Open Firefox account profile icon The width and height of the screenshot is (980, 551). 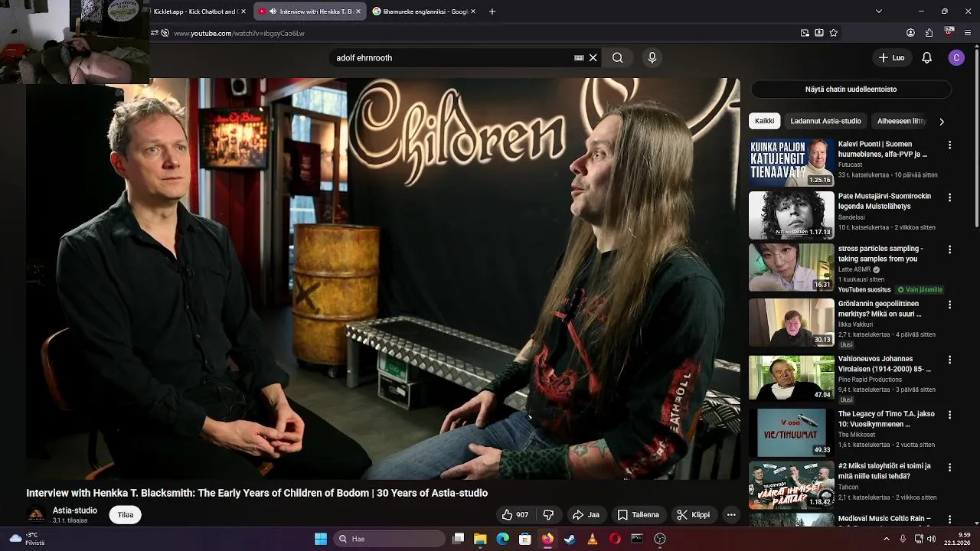(910, 33)
